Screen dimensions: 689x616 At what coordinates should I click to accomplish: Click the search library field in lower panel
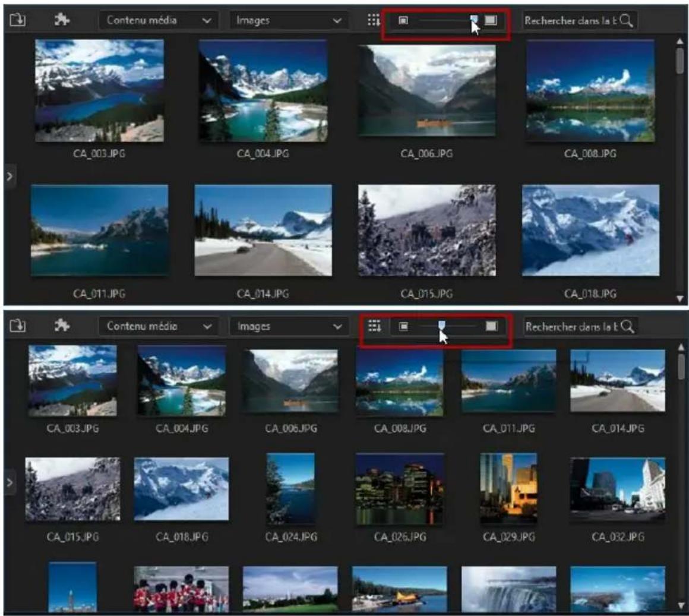tap(570, 326)
